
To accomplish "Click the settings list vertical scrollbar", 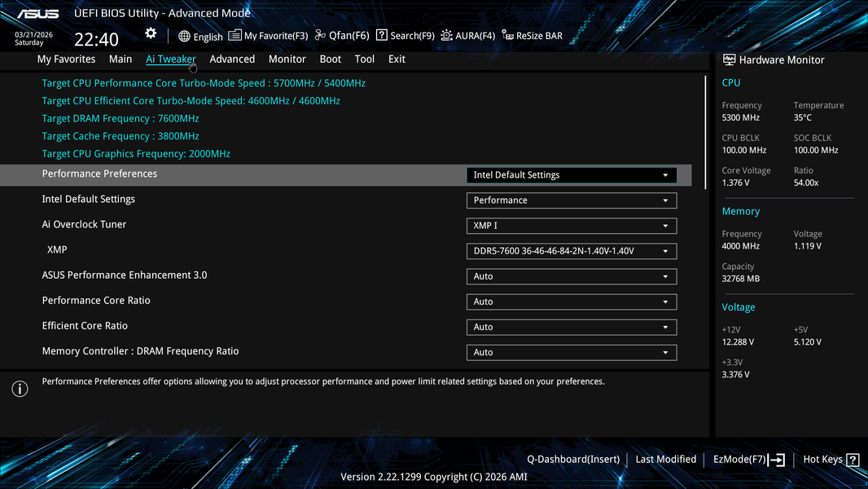I will pyautogui.click(x=705, y=133).
